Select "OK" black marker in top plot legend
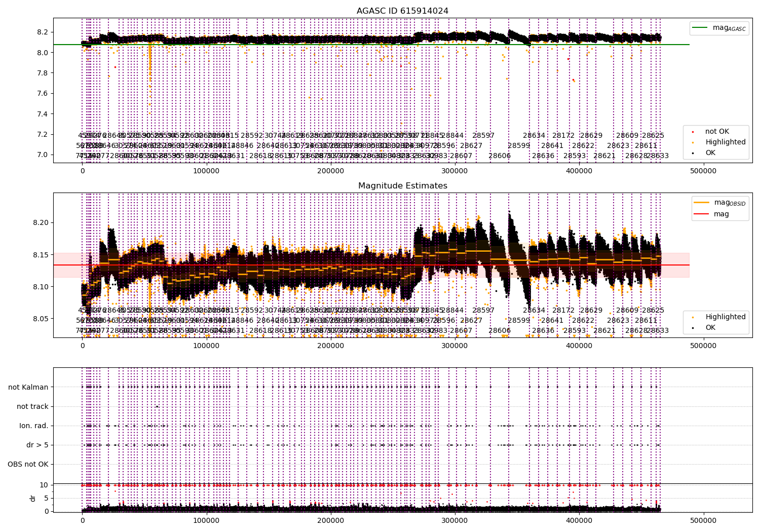 click(x=693, y=153)
